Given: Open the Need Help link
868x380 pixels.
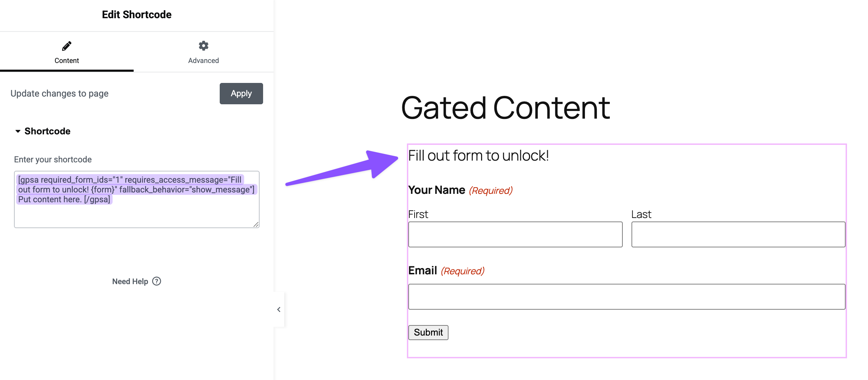Looking at the screenshot, I should (130, 281).
